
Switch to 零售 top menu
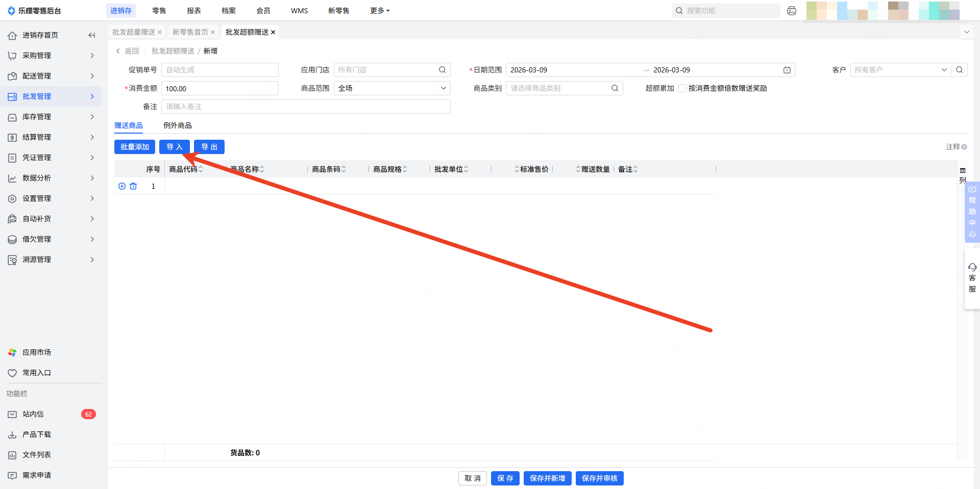(x=159, y=11)
